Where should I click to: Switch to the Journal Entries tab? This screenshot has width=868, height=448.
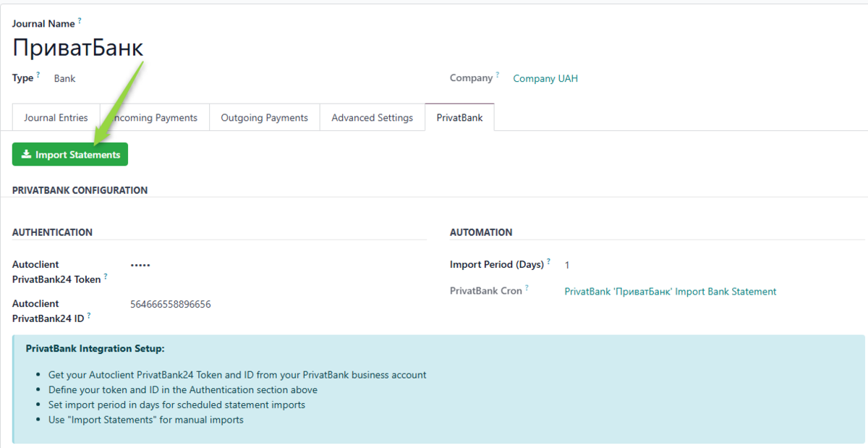pyautogui.click(x=56, y=117)
